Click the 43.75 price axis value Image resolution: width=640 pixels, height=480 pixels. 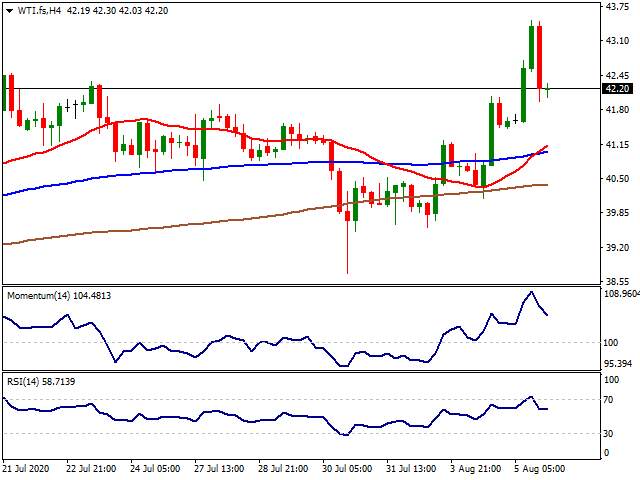tap(617, 6)
